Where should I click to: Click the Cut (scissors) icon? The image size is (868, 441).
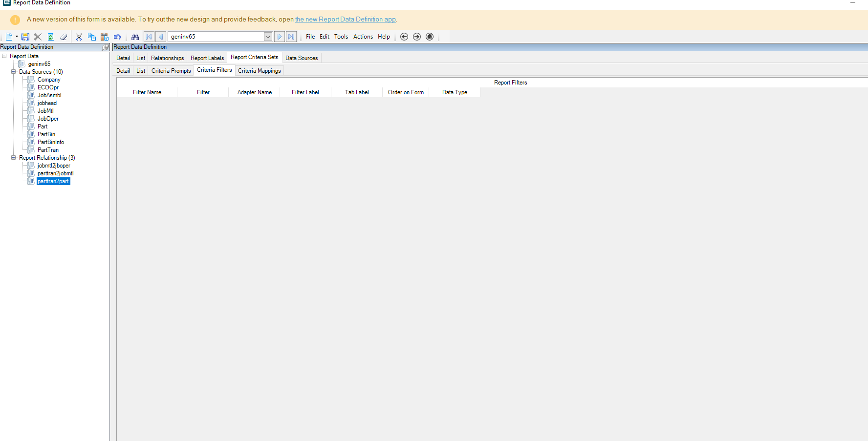(79, 37)
